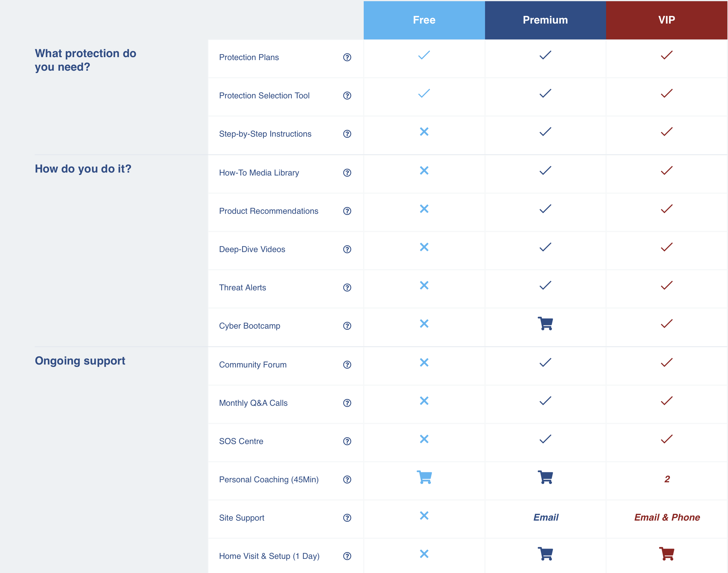Click the Protection Selection Tool label
728x573 pixels.
coord(264,96)
